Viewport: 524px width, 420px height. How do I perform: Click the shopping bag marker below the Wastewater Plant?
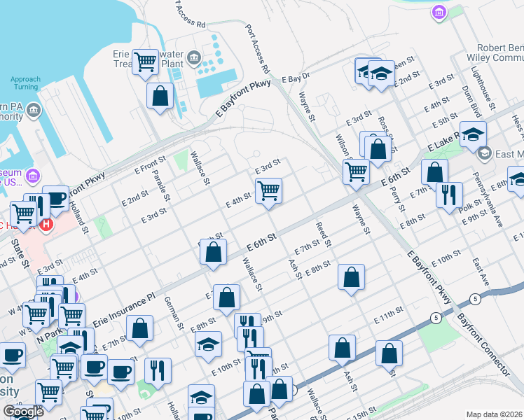click(x=160, y=96)
